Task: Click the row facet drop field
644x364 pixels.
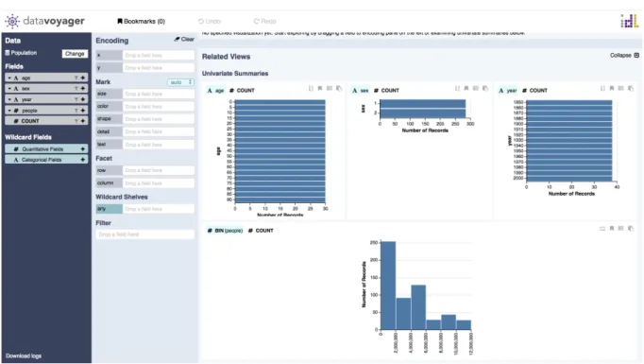Action: click(x=158, y=170)
